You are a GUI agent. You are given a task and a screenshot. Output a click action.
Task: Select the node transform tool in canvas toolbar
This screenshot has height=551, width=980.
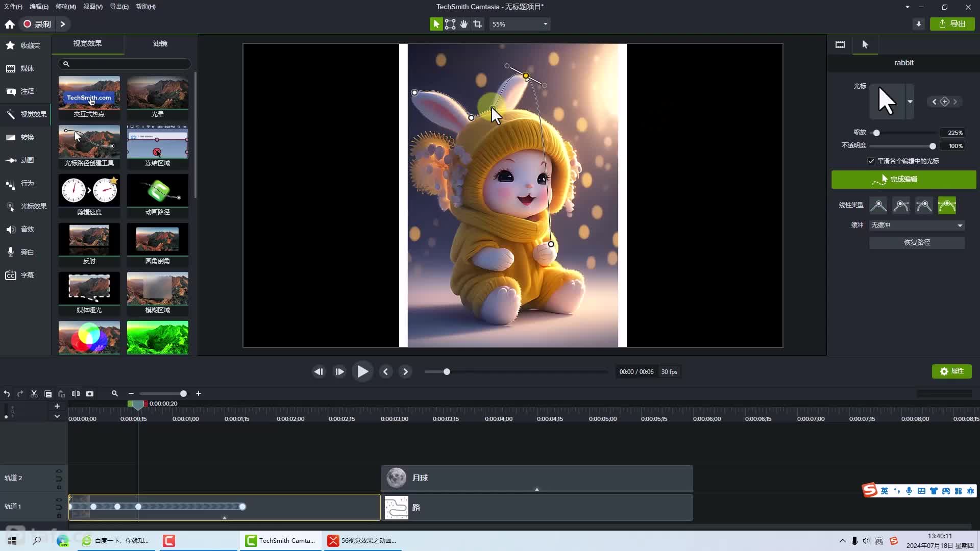coord(450,24)
